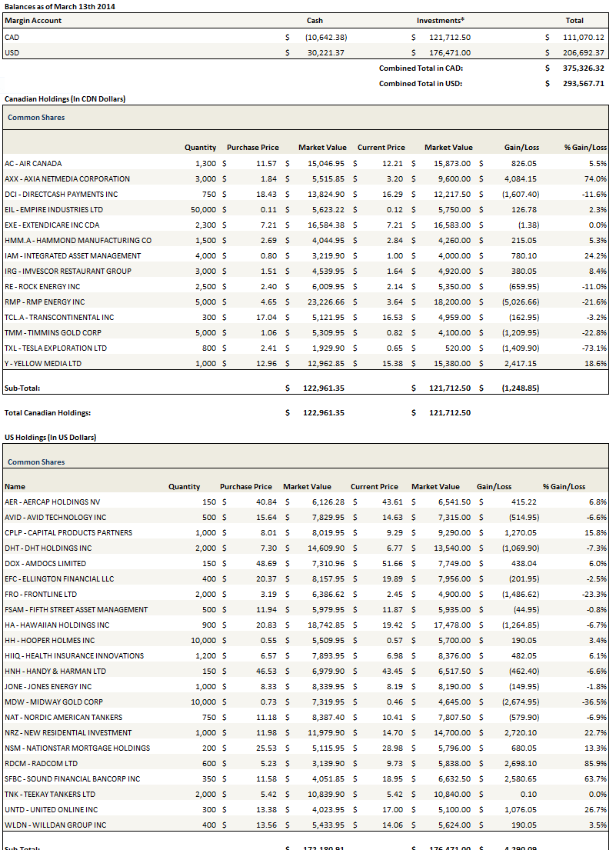This screenshot has width=616, height=850.
Task: Click the TXL - TESLA EXPLORATION LTD name
Action: 55,348
